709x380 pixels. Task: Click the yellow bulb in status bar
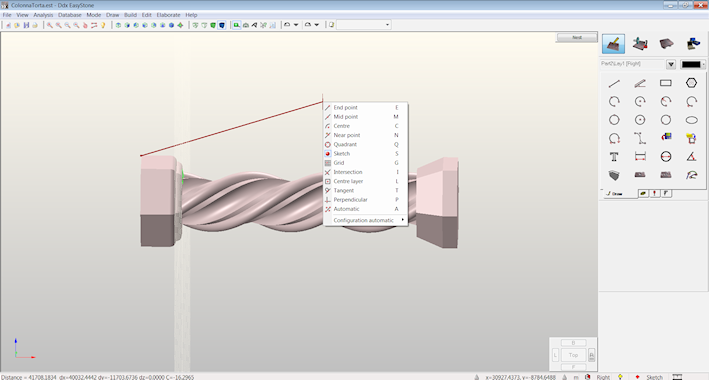pyautogui.click(x=620, y=377)
